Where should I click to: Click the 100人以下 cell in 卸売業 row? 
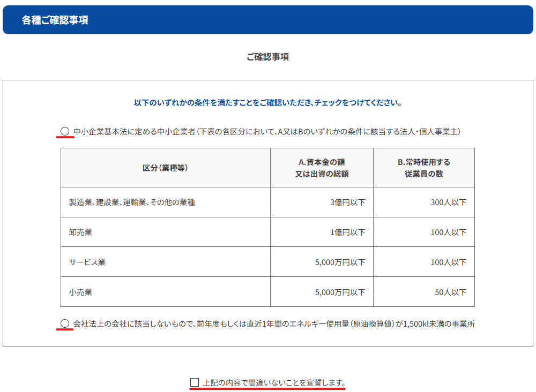(x=424, y=232)
